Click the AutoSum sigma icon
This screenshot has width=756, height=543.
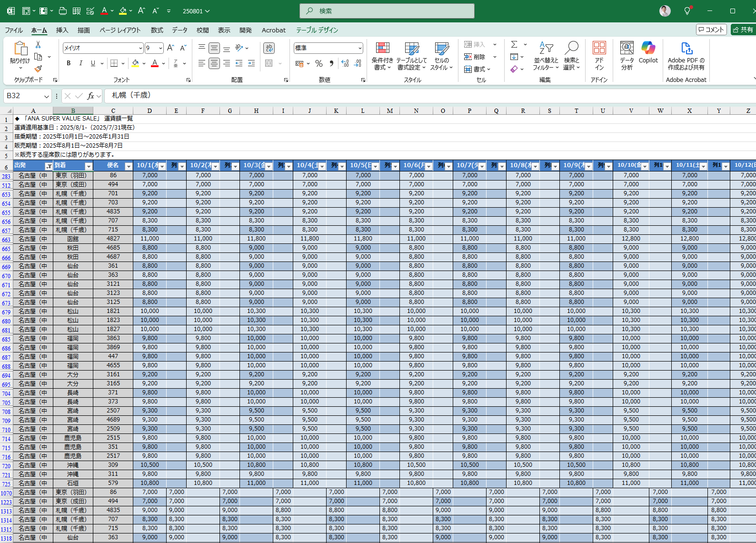(x=514, y=44)
